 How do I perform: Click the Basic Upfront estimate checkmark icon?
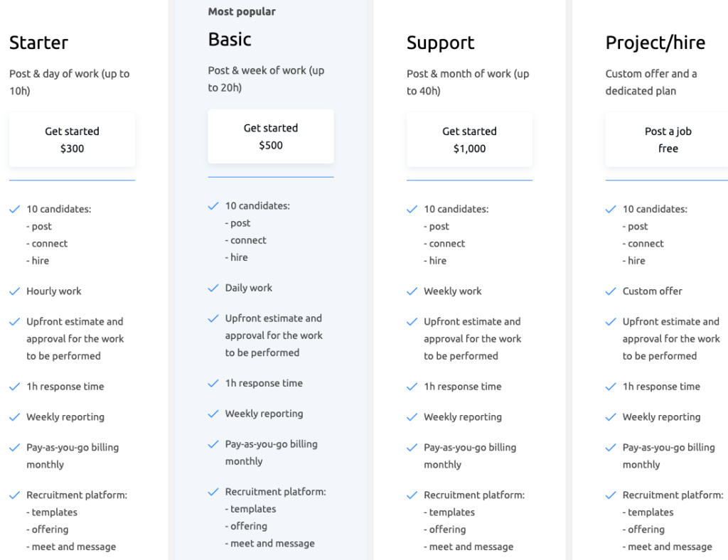(x=213, y=319)
